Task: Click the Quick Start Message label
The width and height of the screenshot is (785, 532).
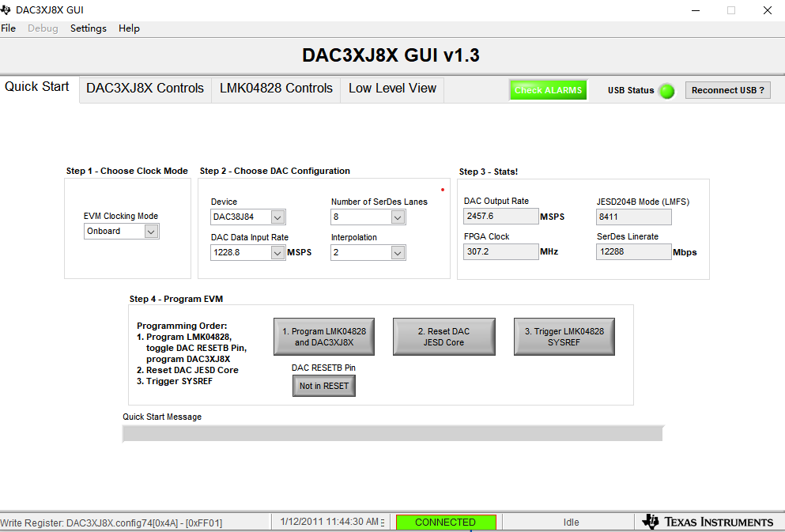Action: click(162, 417)
